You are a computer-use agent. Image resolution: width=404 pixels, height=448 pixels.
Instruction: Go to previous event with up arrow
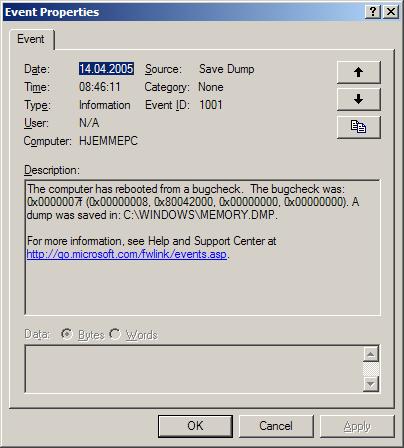pos(358,72)
